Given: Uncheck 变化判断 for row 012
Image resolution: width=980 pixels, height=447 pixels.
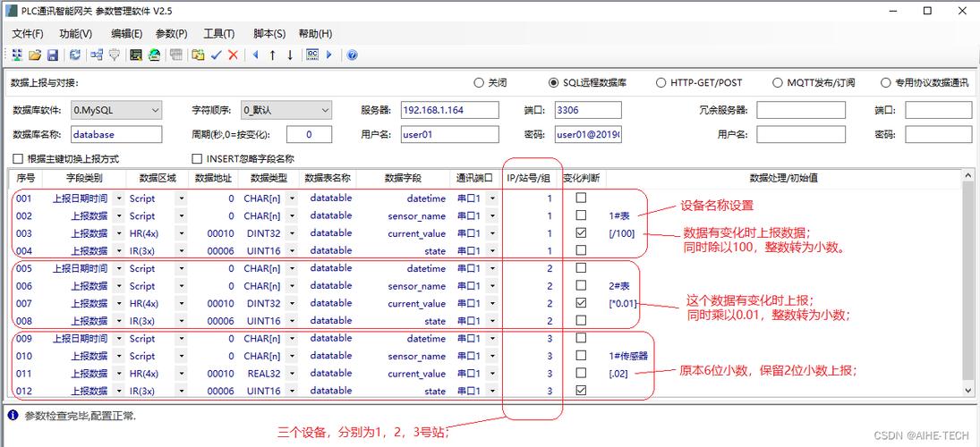Looking at the screenshot, I should pos(581,390).
